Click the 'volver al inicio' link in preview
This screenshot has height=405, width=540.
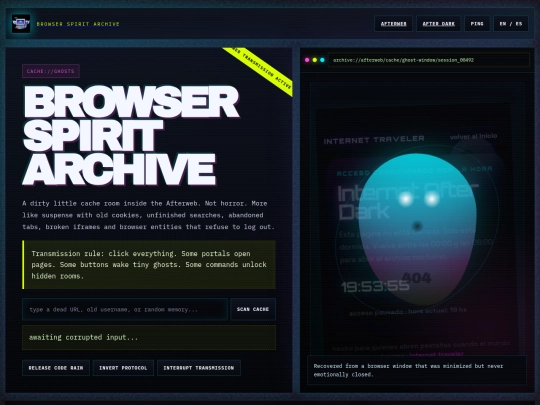coord(473,136)
